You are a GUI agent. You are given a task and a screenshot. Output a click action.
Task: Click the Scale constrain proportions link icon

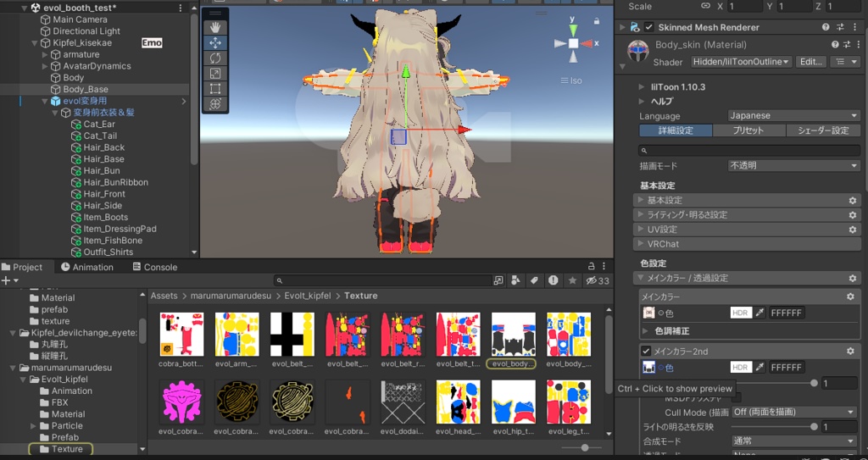pos(705,6)
